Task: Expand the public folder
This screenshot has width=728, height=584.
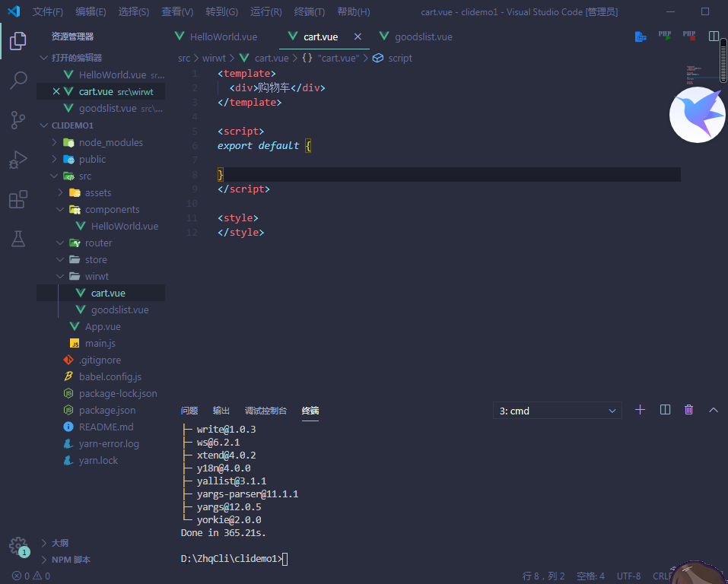Action: coord(54,159)
